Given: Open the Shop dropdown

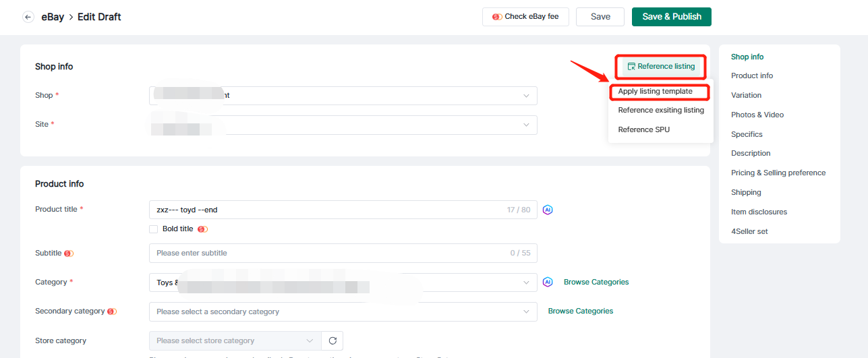Looking at the screenshot, I should tap(343, 96).
